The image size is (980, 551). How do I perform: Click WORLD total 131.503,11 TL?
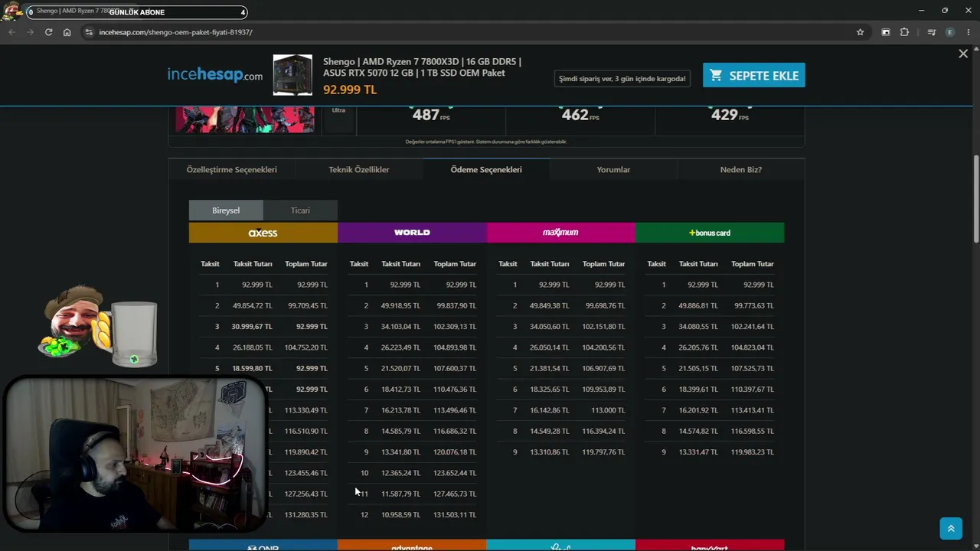tap(455, 515)
